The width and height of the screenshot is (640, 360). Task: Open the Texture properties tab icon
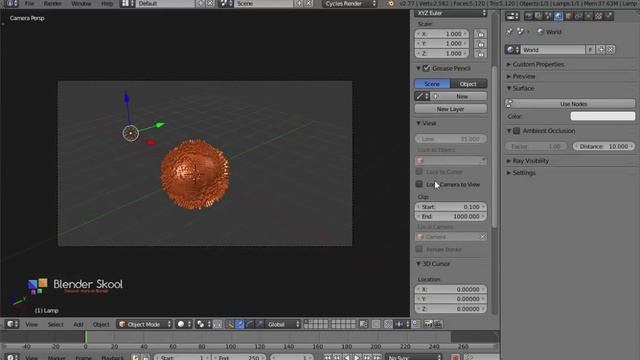tap(598, 16)
